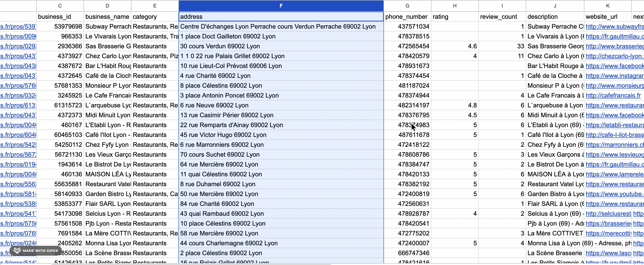The image size is (644, 265).
Task: Select business name 'Midi Minuit Lyon' cell
Action: (x=107, y=115)
